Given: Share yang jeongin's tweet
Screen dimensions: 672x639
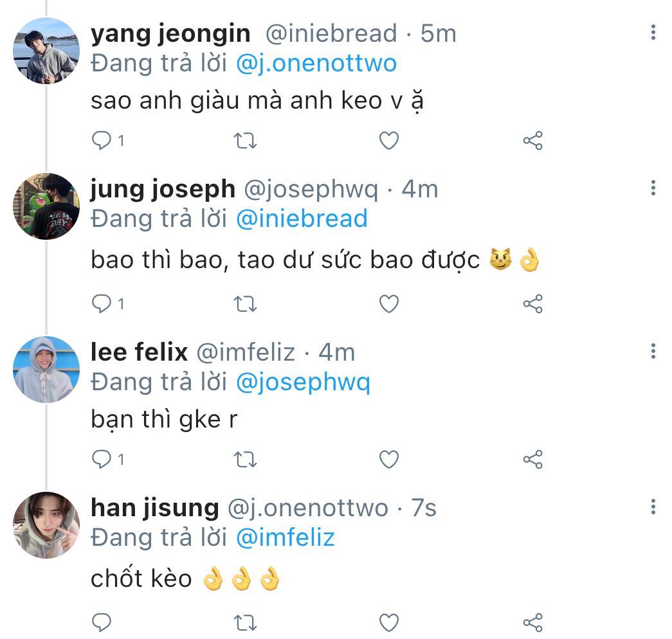Looking at the screenshot, I should (x=532, y=140).
